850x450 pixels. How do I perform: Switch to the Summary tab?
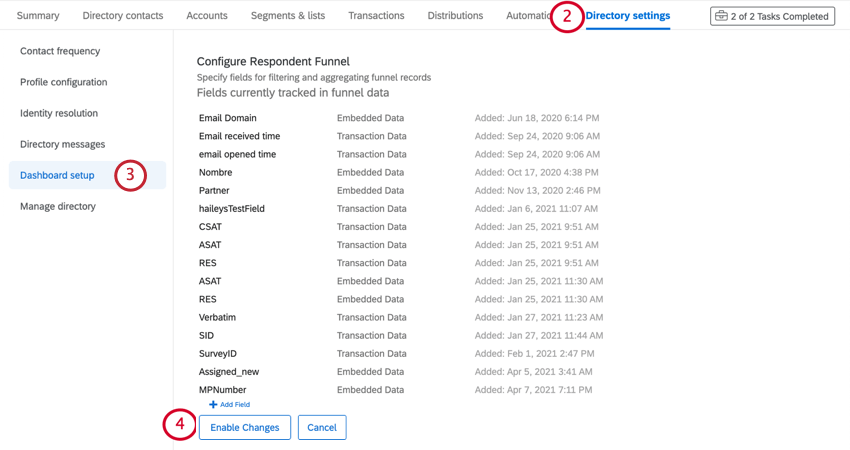pos(38,16)
